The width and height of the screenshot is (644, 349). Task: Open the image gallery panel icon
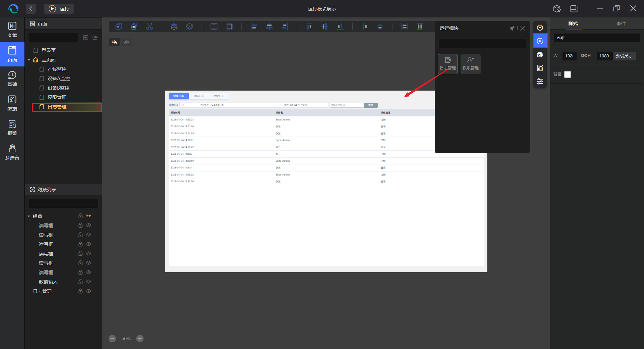point(540,54)
